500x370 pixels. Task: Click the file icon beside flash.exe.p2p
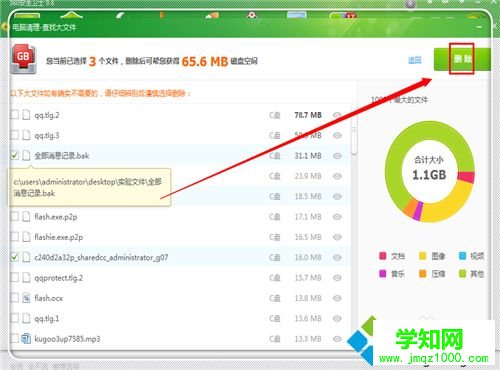point(26,217)
